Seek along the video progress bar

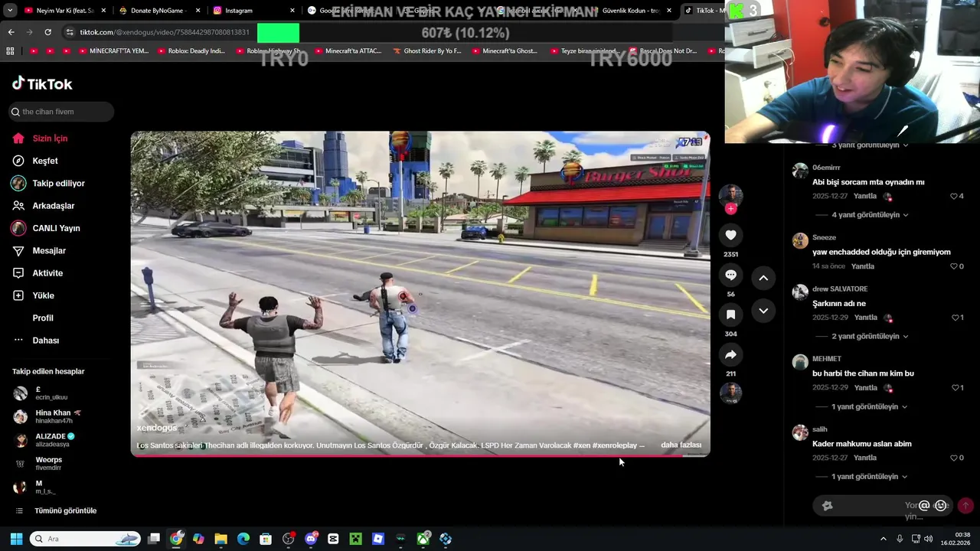(420, 455)
